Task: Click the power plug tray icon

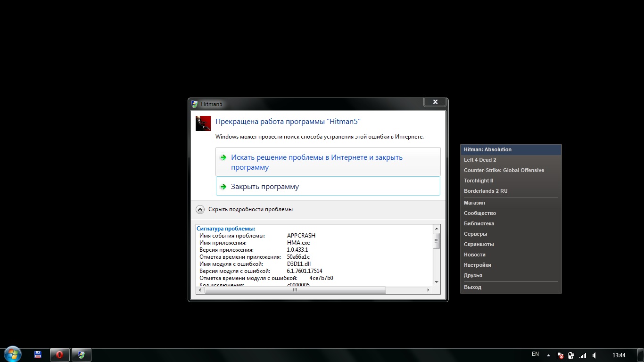Action: pyautogui.click(x=571, y=355)
